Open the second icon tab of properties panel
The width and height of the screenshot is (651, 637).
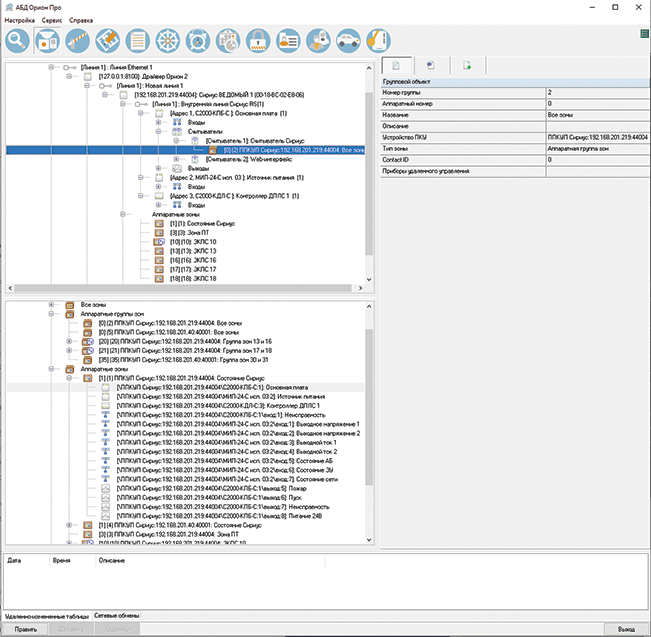point(431,66)
